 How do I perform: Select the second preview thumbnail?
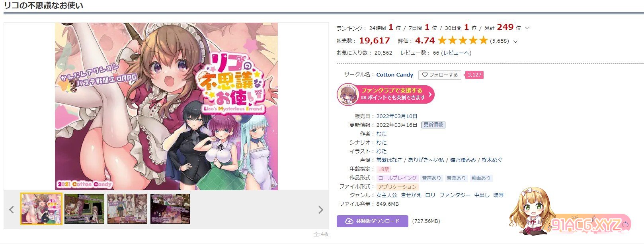pyautogui.click(x=84, y=209)
